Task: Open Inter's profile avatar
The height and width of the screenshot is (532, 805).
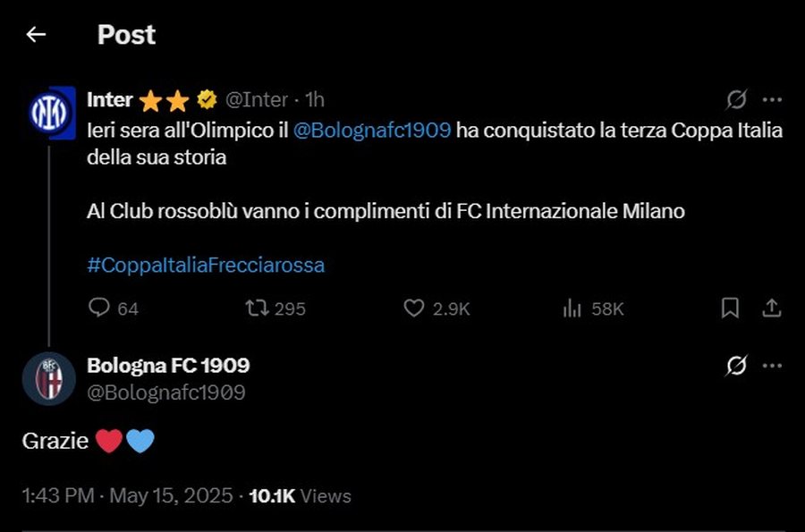Action: 52,113
